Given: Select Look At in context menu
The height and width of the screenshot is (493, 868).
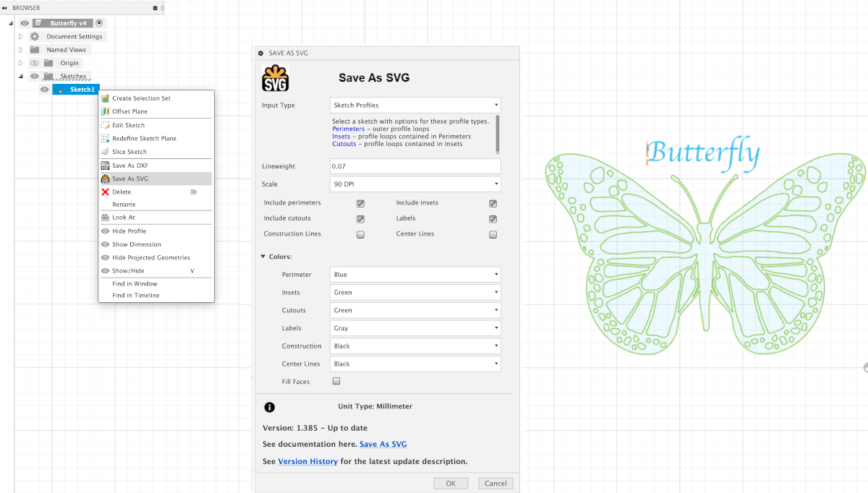Looking at the screenshot, I should pos(124,217).
